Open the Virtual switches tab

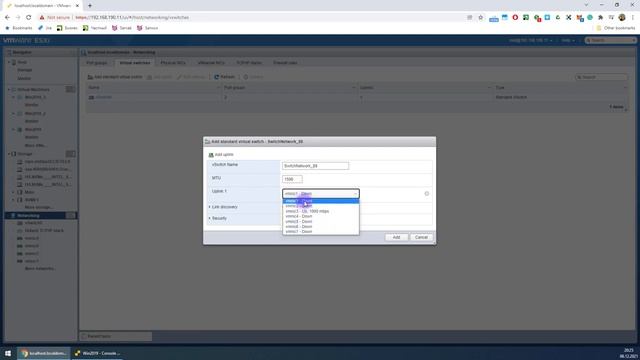pyautogui.click(x=135, y=63)
